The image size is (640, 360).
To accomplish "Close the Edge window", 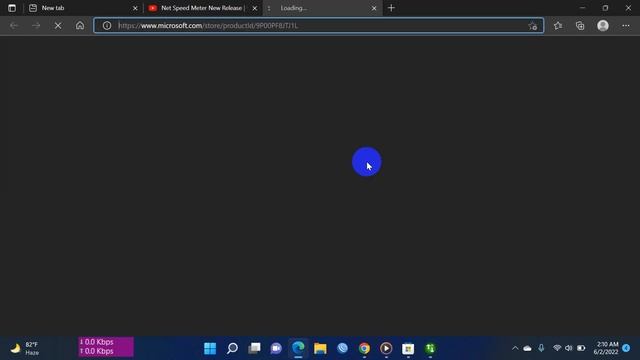I will click(x=628, y=8).
